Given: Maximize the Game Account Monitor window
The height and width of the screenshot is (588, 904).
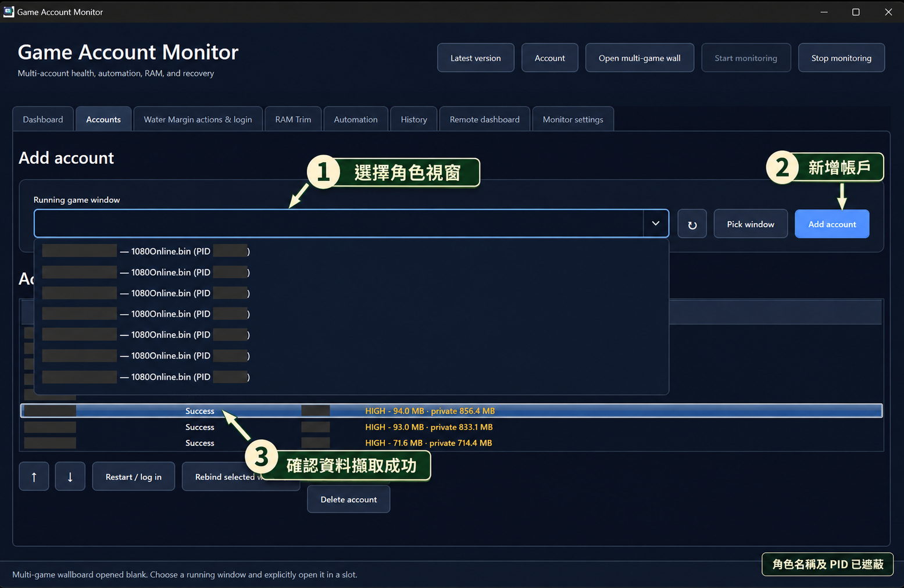Looking at the screenshot, I should [x=856, y=12].
